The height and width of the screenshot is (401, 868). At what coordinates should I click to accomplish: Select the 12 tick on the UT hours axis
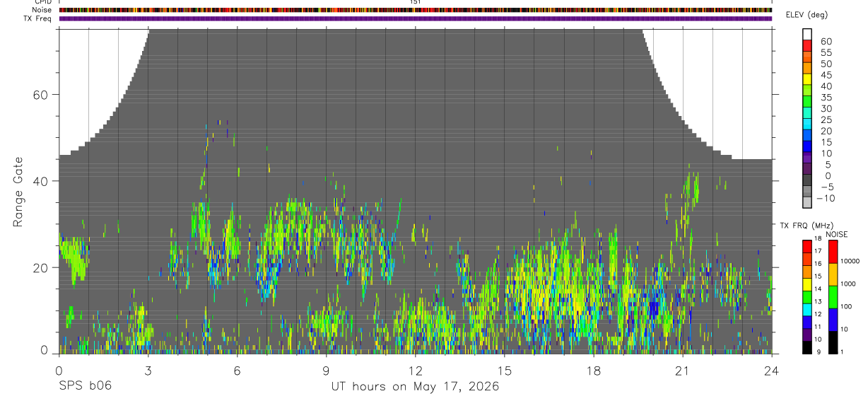(x=415, y=371)
